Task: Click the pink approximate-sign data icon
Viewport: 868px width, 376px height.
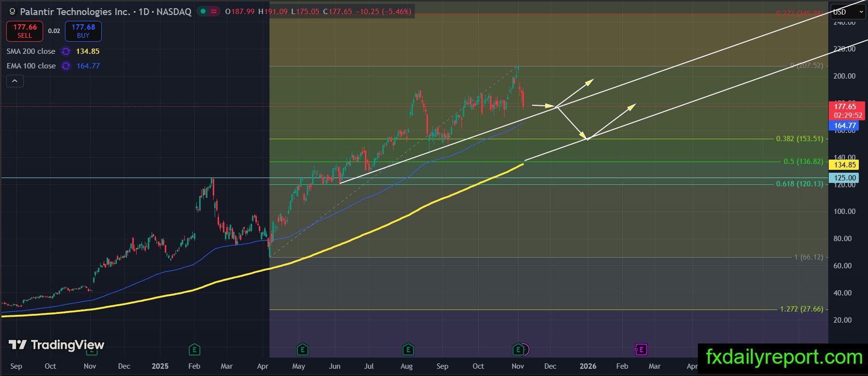Action: [214, 11]
